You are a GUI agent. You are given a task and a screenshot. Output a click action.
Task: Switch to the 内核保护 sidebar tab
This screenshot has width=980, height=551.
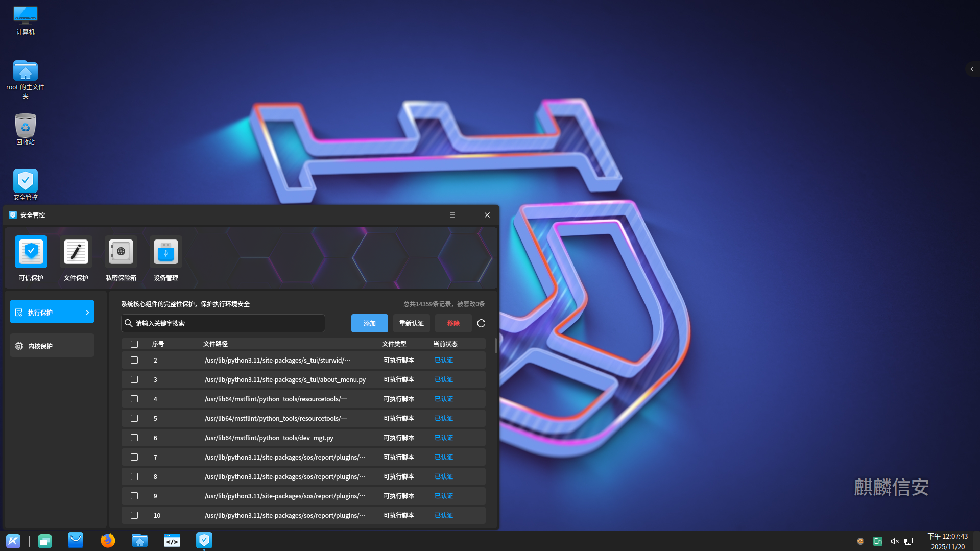52,346
